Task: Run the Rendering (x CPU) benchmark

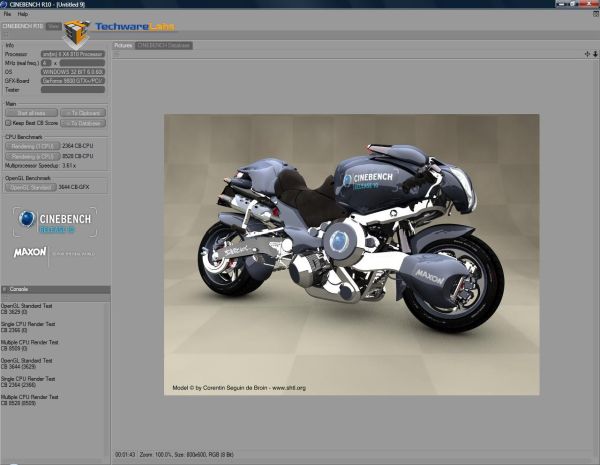Action: coord(33,156)
